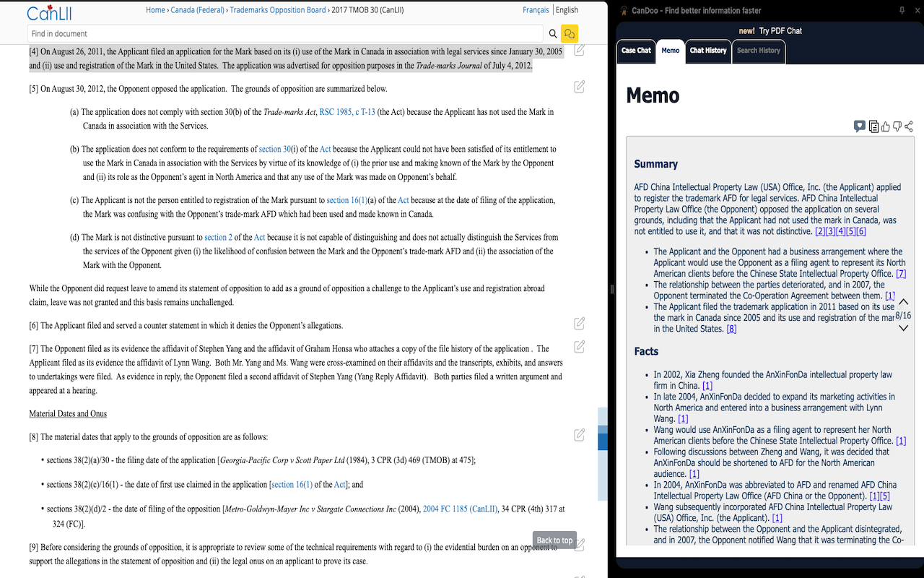Click the large 'Memo' title heading
Viewport: 924px width, 578px height.
coord(653,95)
